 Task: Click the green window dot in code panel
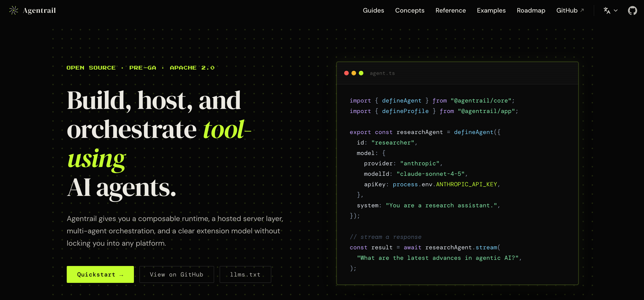[x=361, y=73]
